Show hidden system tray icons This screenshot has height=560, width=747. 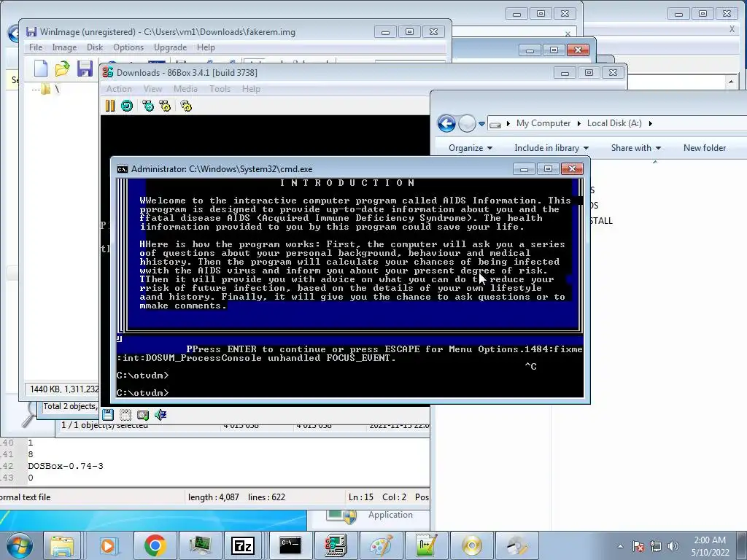point(620,546)
